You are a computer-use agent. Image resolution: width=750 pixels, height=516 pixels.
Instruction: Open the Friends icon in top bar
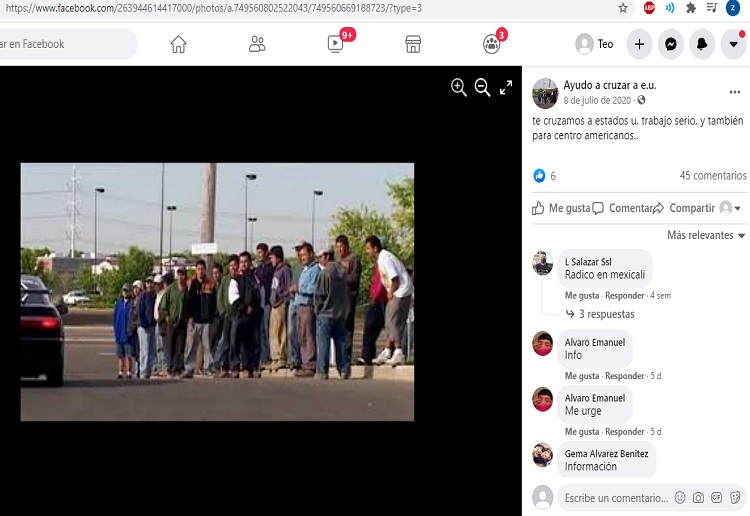(x=257, y=44)
